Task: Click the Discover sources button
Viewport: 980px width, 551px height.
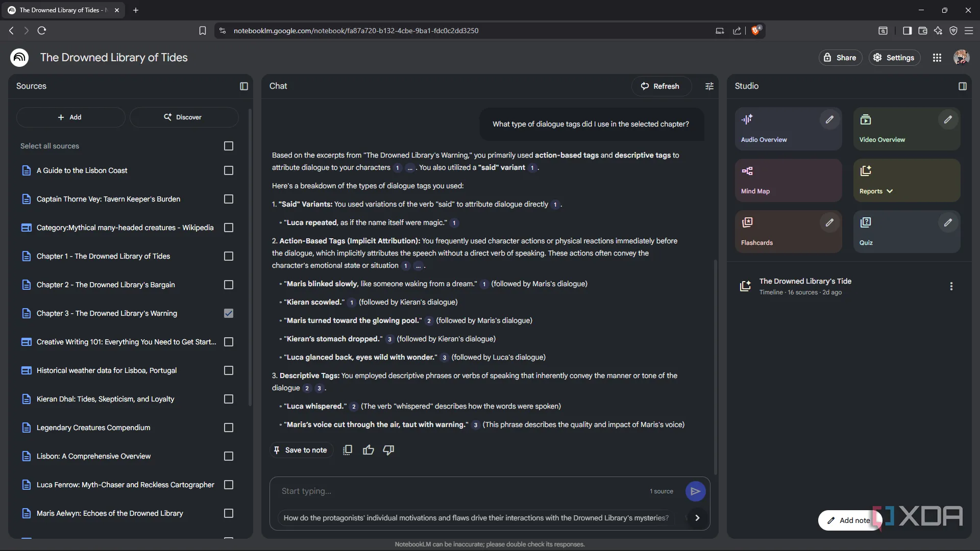Action: (184, 117)
